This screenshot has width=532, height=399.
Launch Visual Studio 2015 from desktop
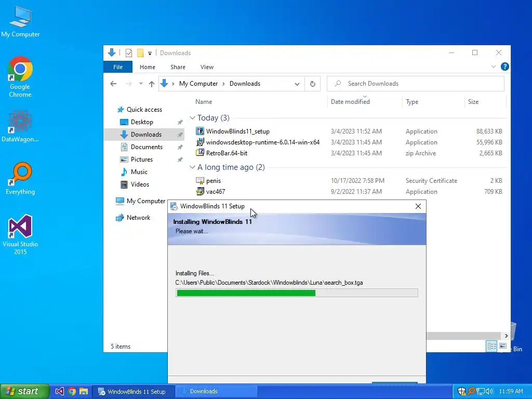[x=20, y=234]
